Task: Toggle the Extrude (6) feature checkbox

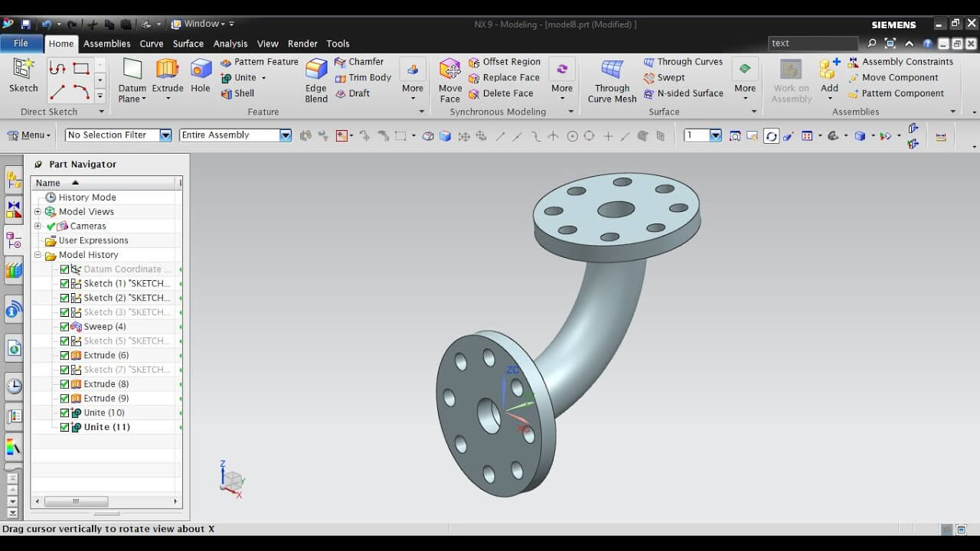Action: pos(64,355)
